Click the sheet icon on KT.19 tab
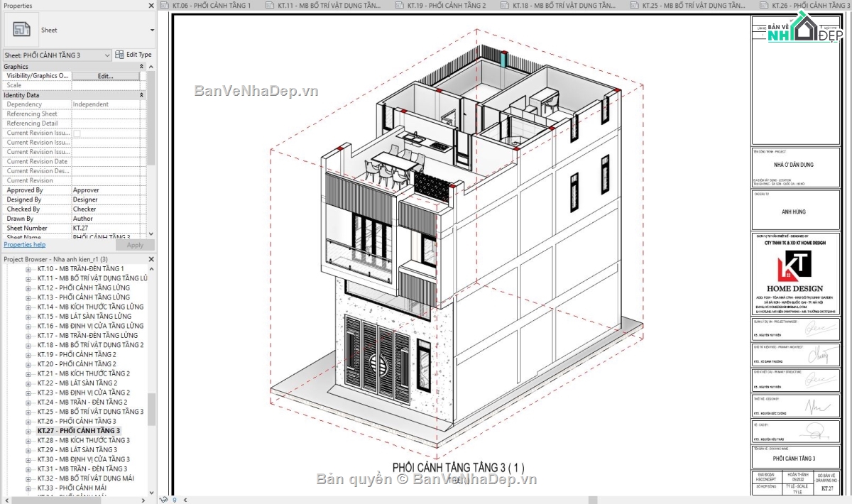This screenshot has width=852, height=504. point(400,5)
